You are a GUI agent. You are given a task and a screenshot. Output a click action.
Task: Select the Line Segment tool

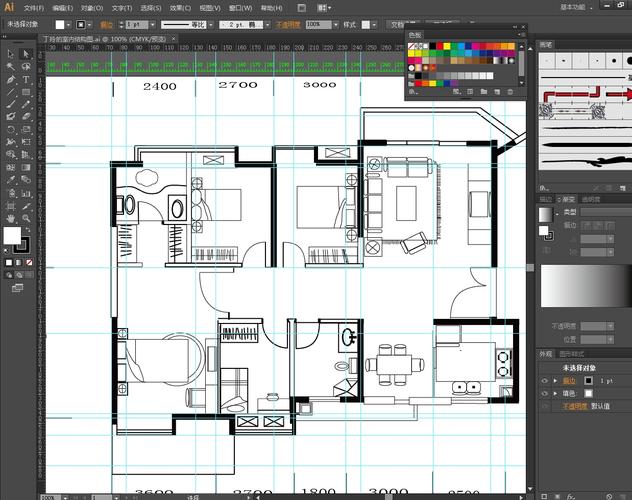click(11, 92)
